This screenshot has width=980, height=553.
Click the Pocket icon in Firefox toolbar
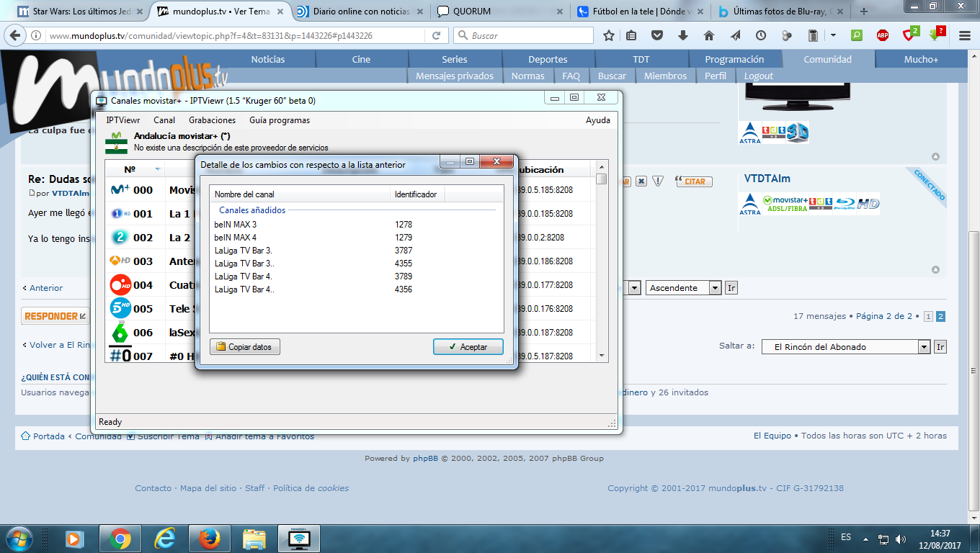coord(657,35)
